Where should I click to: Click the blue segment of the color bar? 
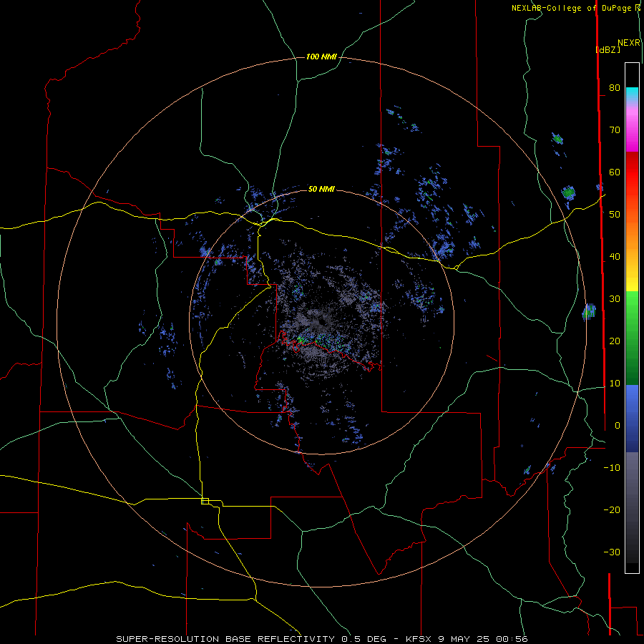point(632,418)
